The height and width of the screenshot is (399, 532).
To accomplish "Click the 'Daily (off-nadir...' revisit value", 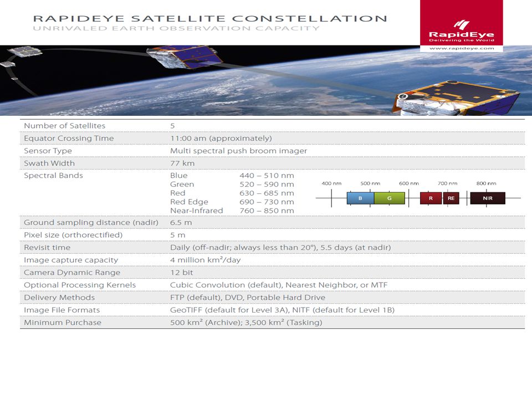I will tap(280, 247).
